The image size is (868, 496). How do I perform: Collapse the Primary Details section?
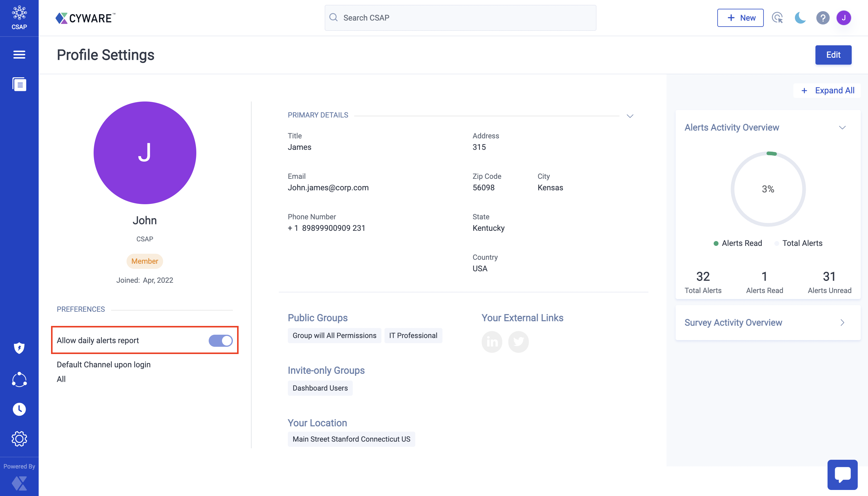(x=630, y=116)
